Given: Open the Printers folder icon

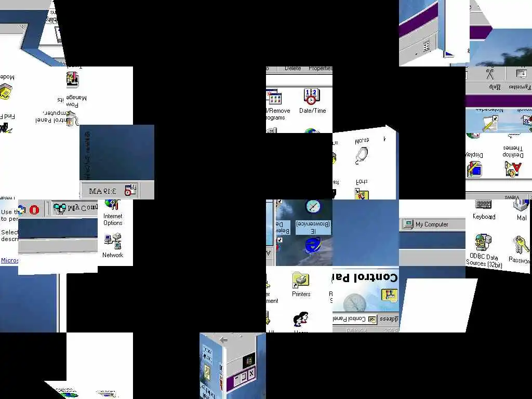Looking at the screenshot, I should [301, 284].
